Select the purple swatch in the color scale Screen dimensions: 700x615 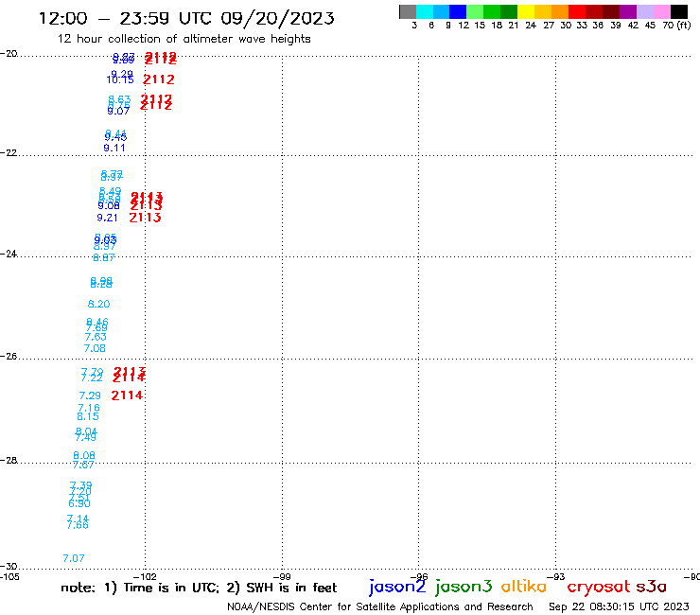click(x=628, y=11)
